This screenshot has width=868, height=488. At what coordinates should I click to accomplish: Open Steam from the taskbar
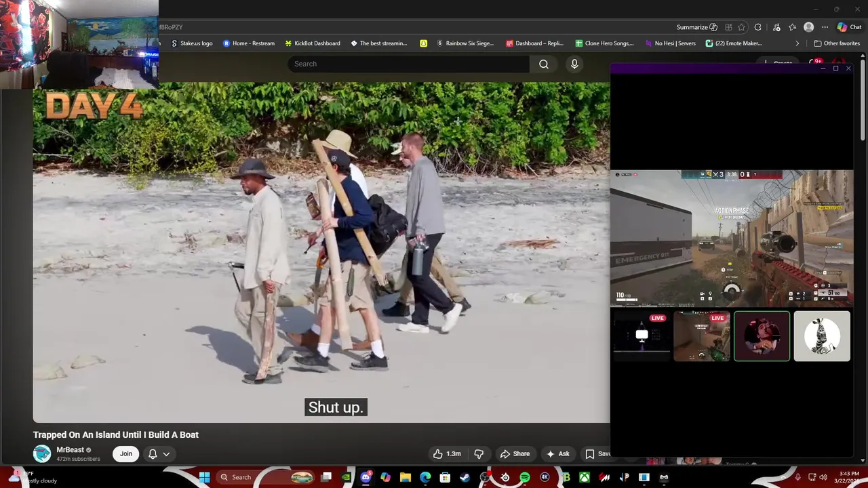(465, 477)
